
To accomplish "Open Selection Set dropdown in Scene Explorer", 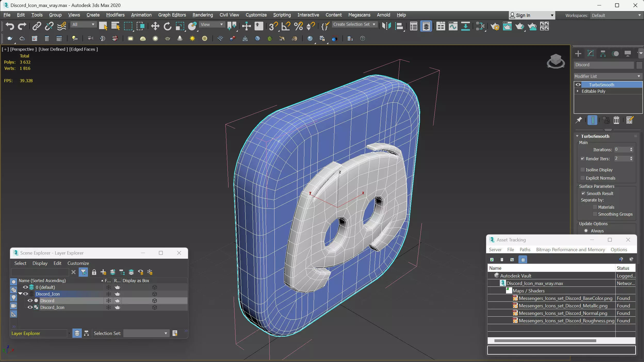I will (146, 333).
